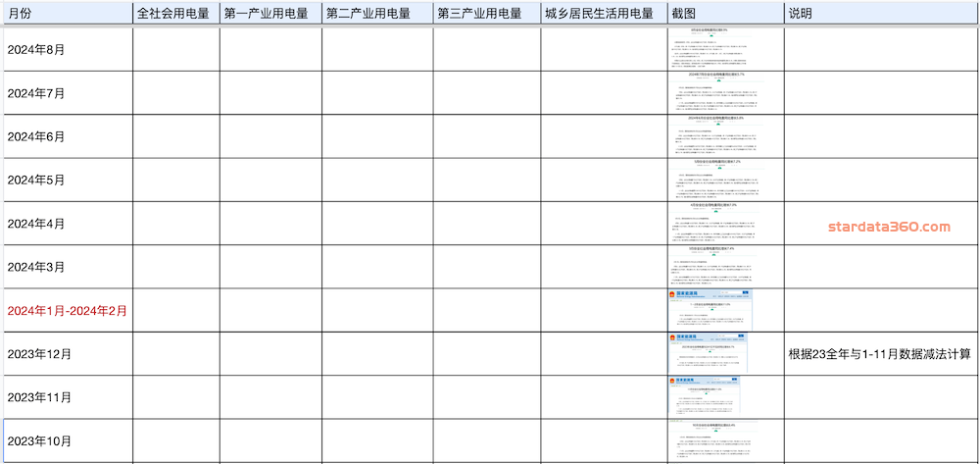
Task: Click the 2024年7月 row label
Action: 36,93
